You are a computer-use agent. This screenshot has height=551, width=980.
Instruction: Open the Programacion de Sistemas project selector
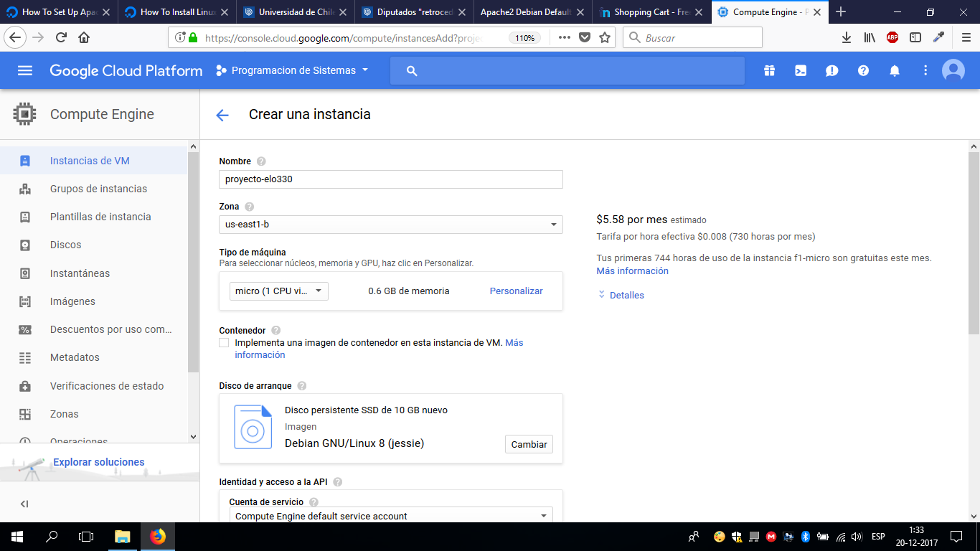click(292, 70)
